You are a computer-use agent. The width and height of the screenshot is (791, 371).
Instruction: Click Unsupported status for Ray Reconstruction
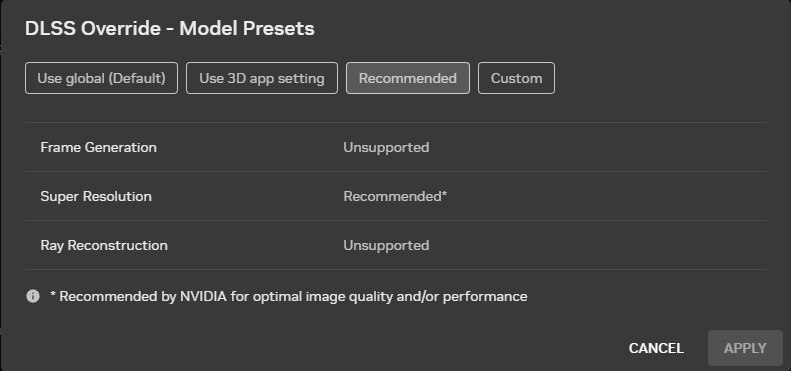386,245
